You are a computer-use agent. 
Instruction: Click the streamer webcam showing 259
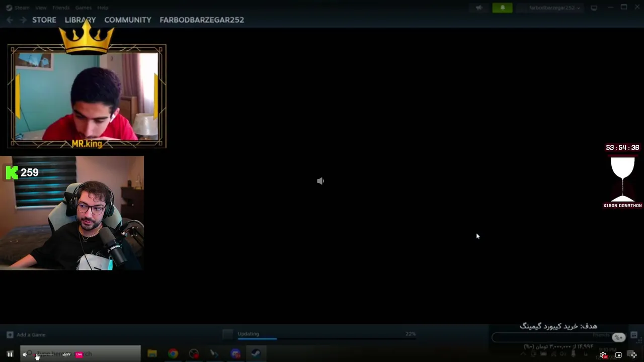pyautogui.click(x=72, y=213)
